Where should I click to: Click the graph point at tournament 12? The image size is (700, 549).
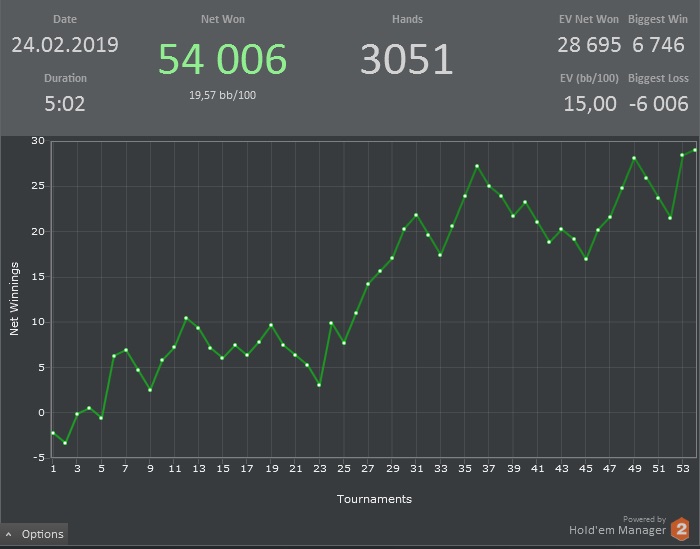(186, 318)
